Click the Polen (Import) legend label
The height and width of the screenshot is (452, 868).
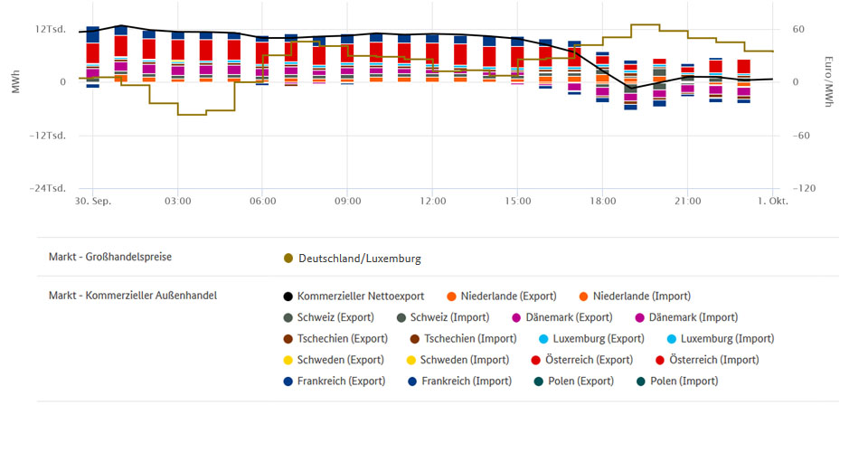click(x=684, y=381)
